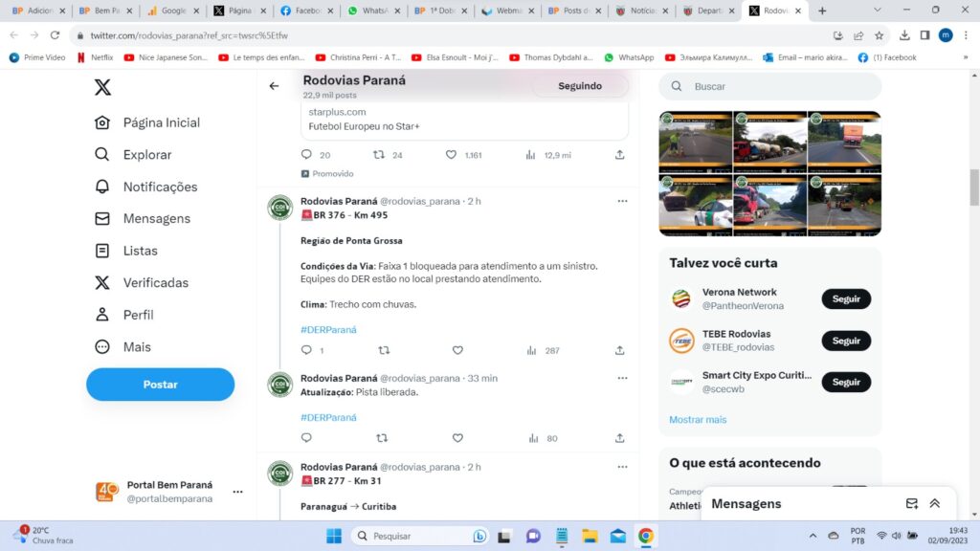
Task: Repost the BR 376 Km 495 post
Action: tap(384, 350)
